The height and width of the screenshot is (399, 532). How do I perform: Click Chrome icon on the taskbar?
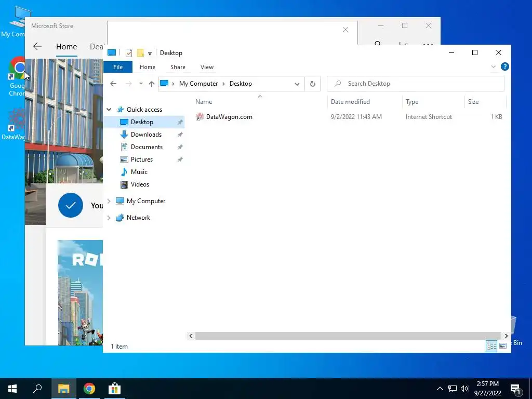[89, 389]
